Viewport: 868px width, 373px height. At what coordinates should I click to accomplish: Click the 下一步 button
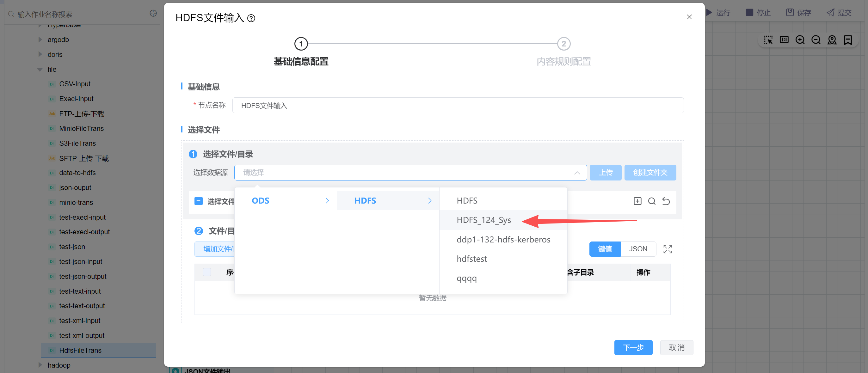pos(633,347)
